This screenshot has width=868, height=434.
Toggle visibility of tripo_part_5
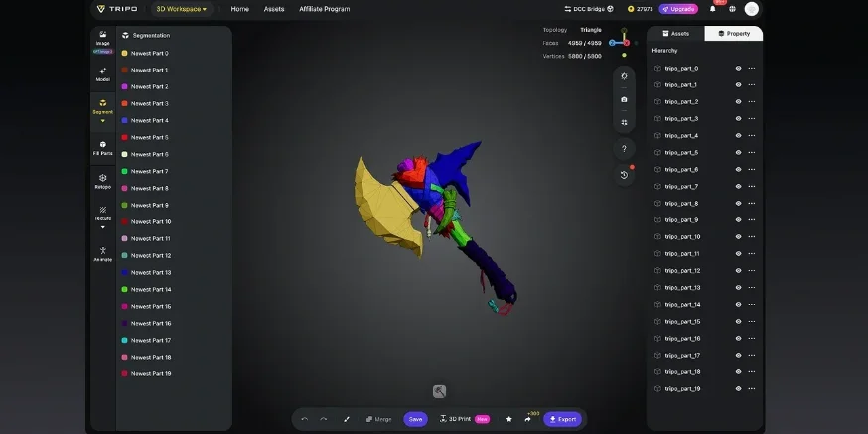[738, 152]
